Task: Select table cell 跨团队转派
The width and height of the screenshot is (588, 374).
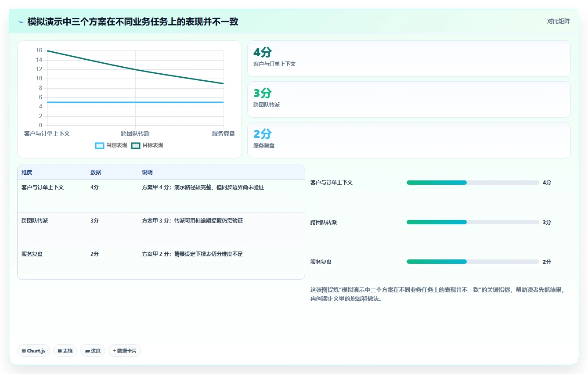Action: pos(35,221)
